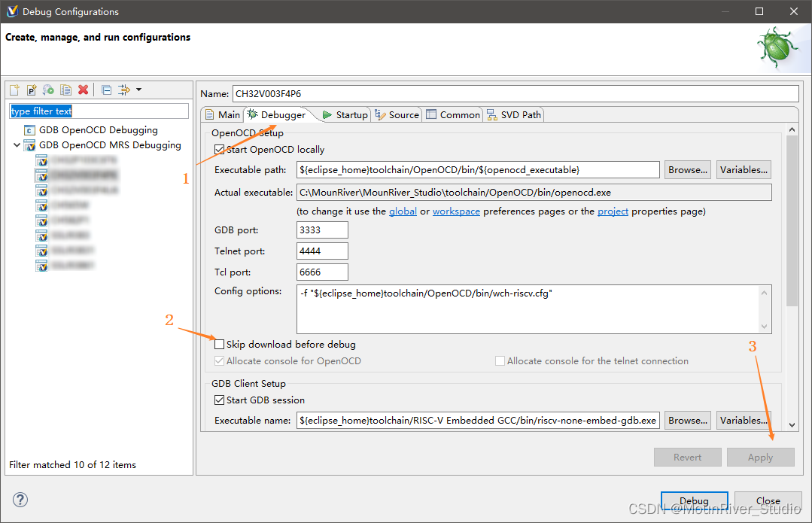Click the Close button at bottom
Viewport: 812px width, 523px height.
tap(768, 500)
